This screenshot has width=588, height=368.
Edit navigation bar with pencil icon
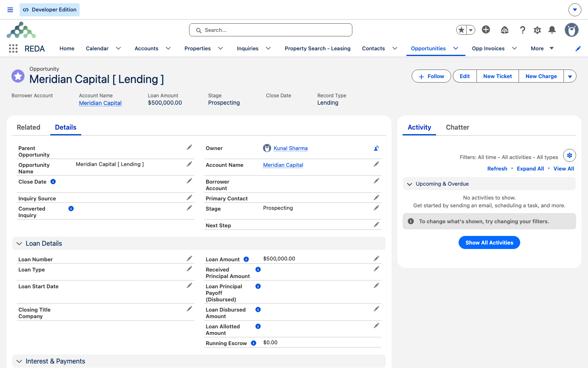point(578,49)
